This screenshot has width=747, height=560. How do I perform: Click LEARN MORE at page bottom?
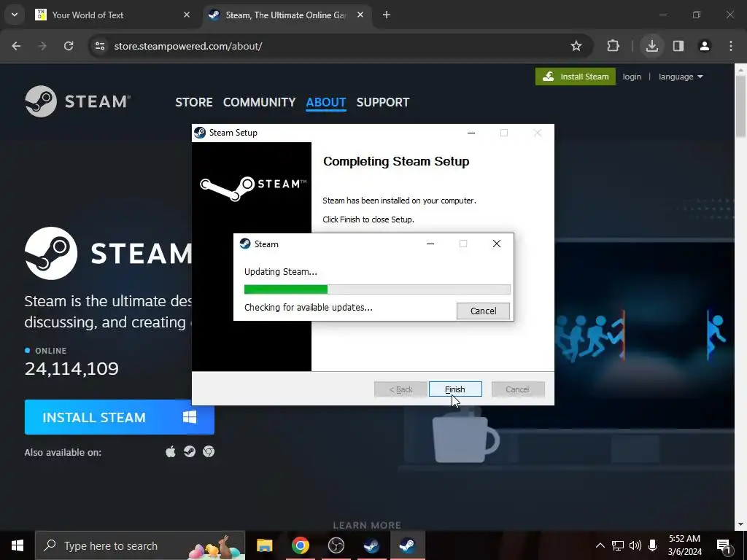coord(367,525)
